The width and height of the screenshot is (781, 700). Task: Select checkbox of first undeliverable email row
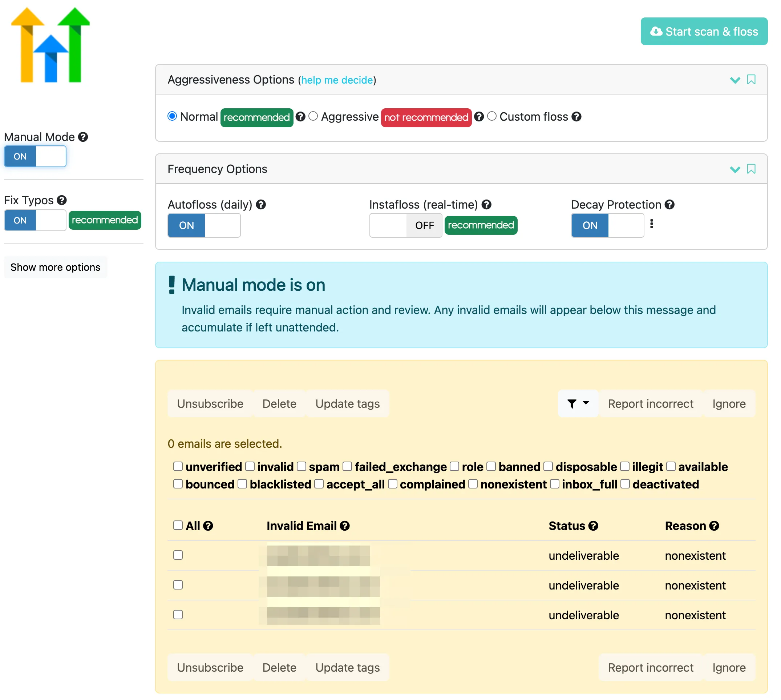click(178, 555)
